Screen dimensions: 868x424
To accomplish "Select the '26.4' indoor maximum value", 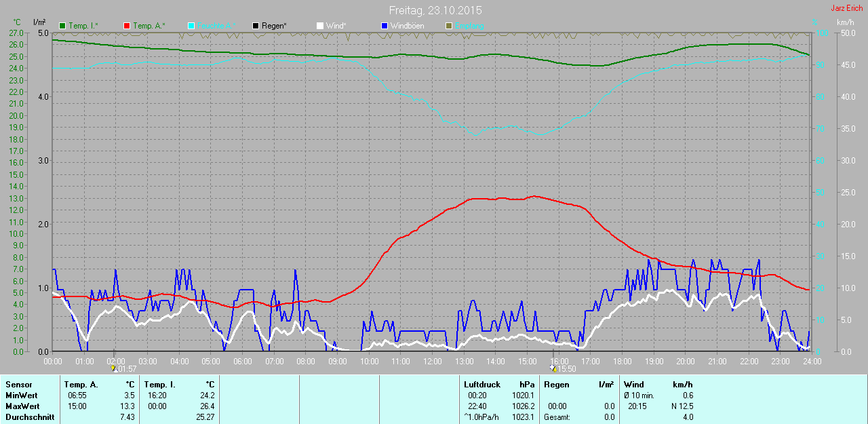I will [208, 406].
